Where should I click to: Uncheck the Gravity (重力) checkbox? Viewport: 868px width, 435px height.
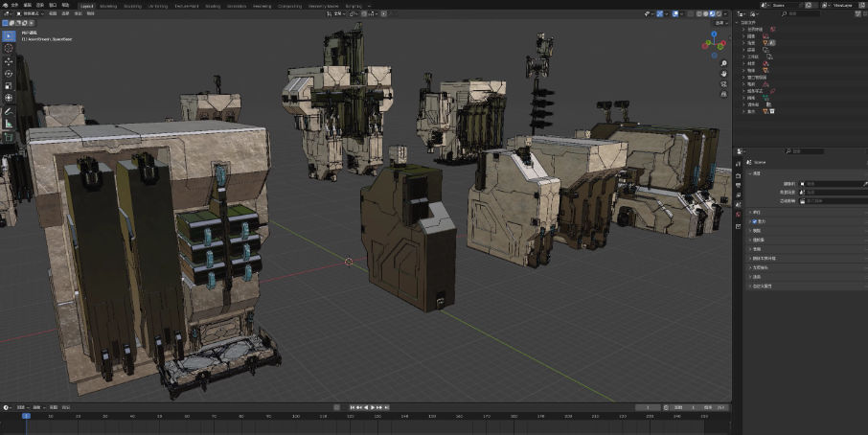(x=756, y=221)
